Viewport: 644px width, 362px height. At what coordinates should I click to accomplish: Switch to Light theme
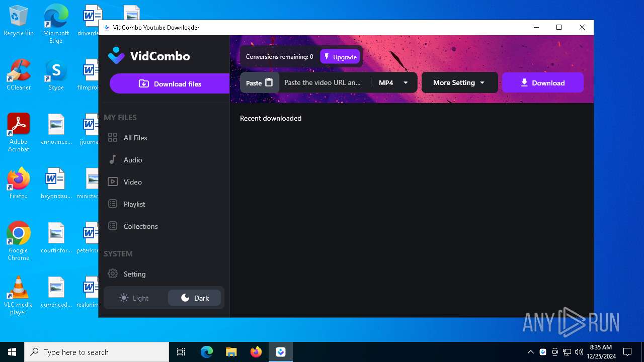click(x=134, y=298)
